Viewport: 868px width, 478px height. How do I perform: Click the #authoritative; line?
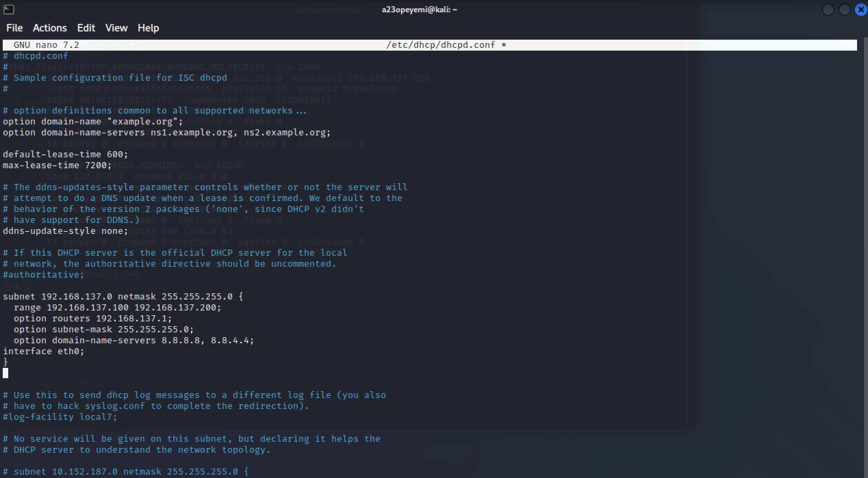coord(43,274)
